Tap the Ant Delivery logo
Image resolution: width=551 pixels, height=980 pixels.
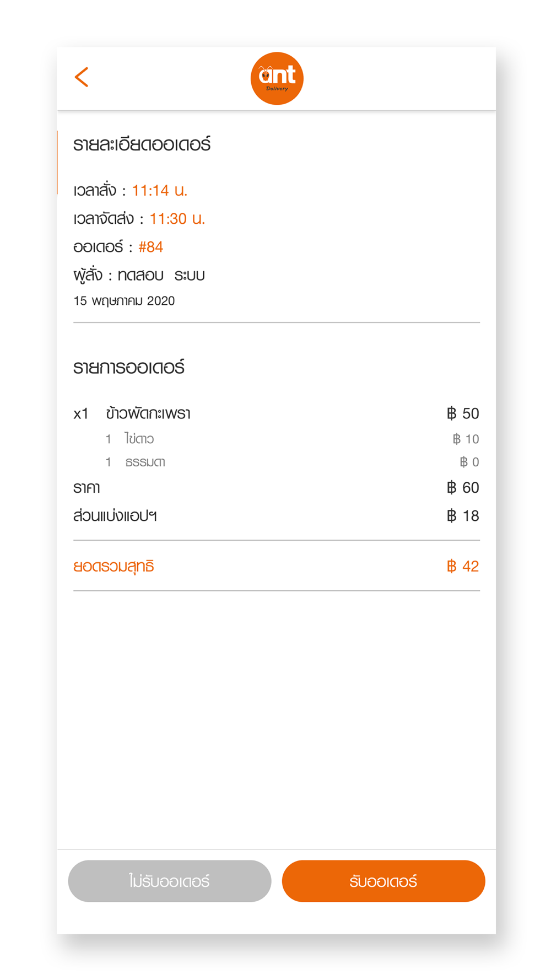(277, 78)
